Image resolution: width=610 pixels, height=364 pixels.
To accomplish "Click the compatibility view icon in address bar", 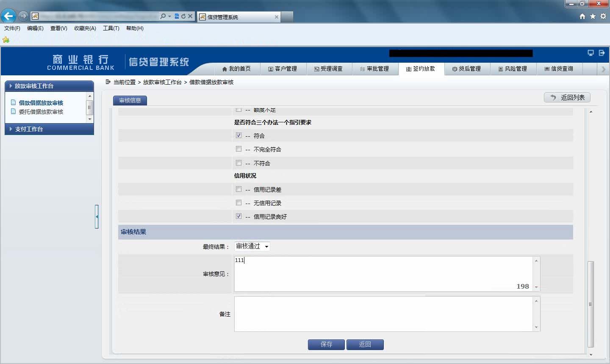I will tap(177, 16).
